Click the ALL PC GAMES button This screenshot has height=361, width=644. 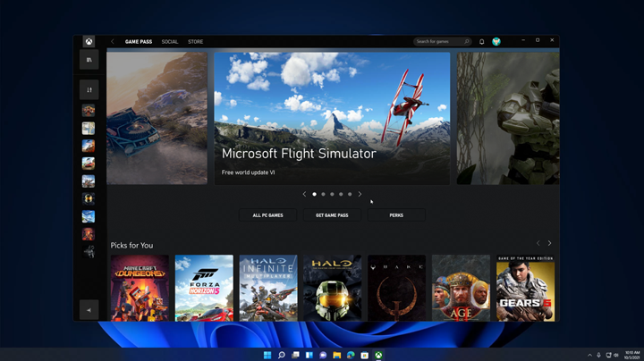(267, 215)
